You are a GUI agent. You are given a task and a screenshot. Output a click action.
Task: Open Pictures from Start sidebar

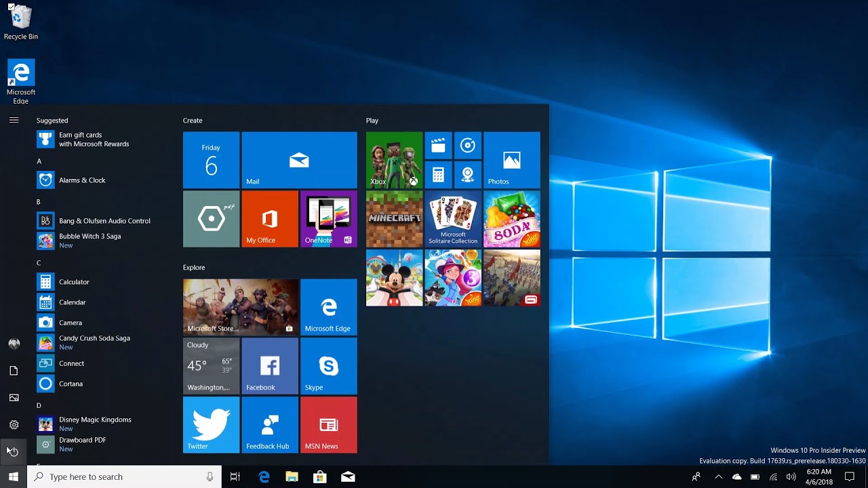tap(14, 398)
